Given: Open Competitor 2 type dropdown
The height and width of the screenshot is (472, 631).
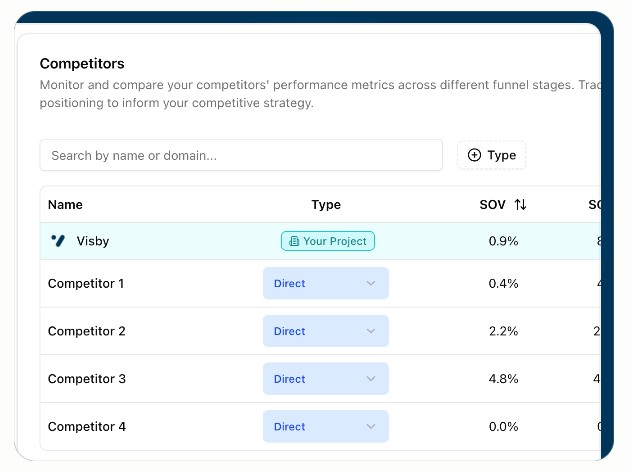Looking at the screenshot, I should tap(325, 331).
